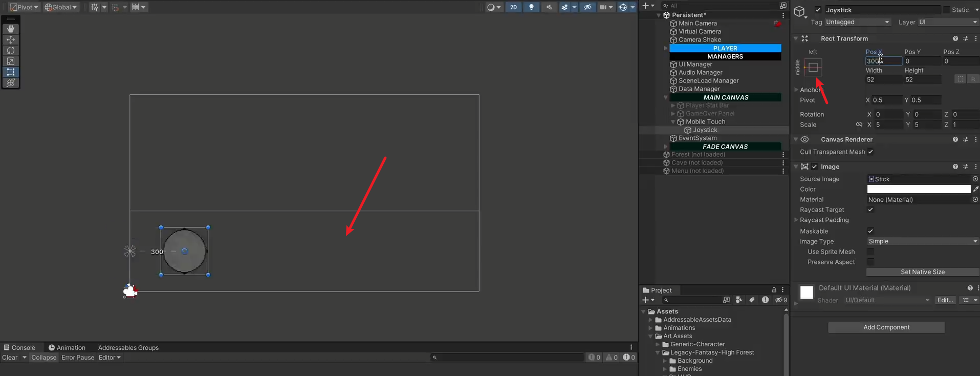Select the Rect tool

coord(11,72)
